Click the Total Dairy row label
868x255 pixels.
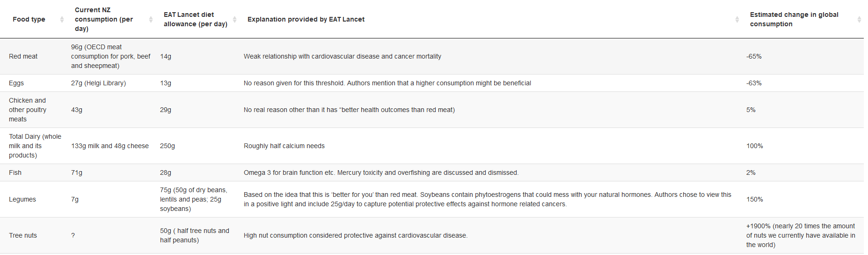tap(35, 146)
